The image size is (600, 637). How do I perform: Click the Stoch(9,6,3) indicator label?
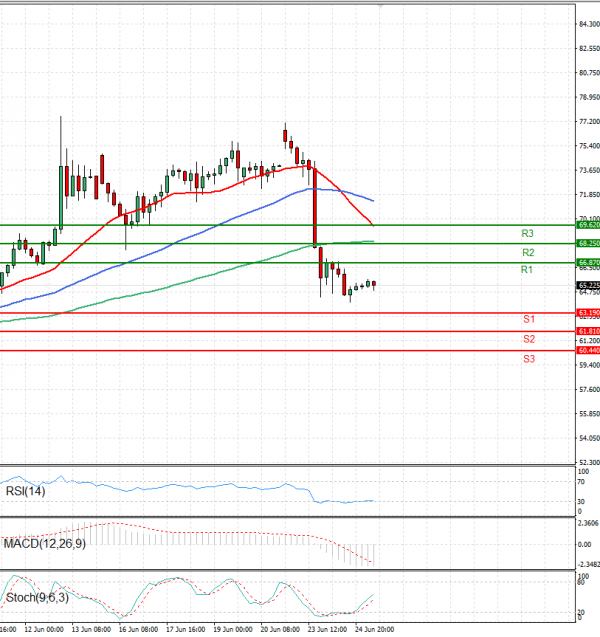point(37,598)
